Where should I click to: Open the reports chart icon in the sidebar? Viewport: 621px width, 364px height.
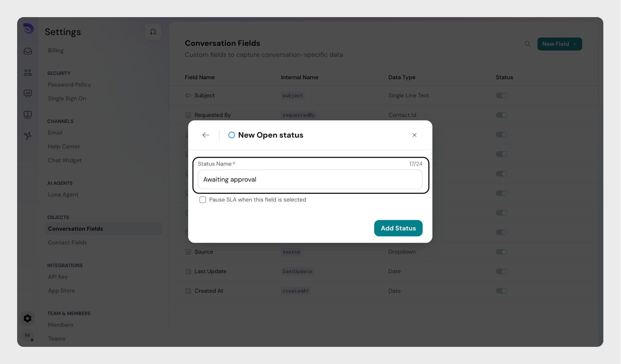click(x=28, y=93)
